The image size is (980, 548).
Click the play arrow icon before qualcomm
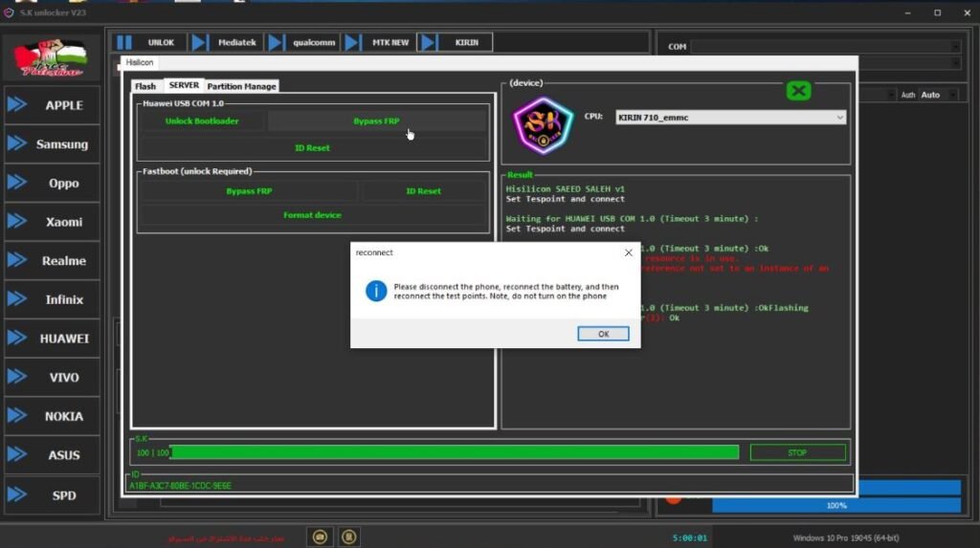click(x=276, y=42)
